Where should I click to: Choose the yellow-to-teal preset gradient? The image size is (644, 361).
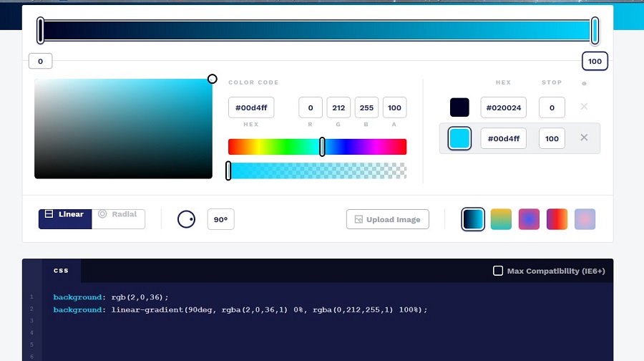pyautogui.click(x=501, y=219)
